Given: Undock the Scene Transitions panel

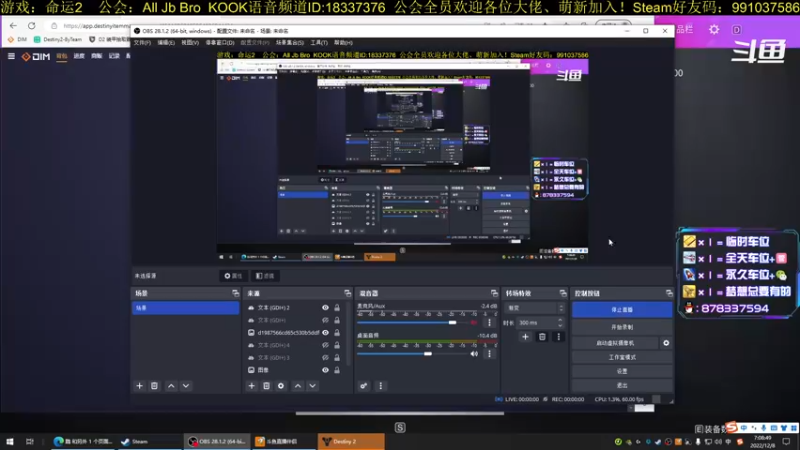Looking at the screenshot, I should [563, 293].
